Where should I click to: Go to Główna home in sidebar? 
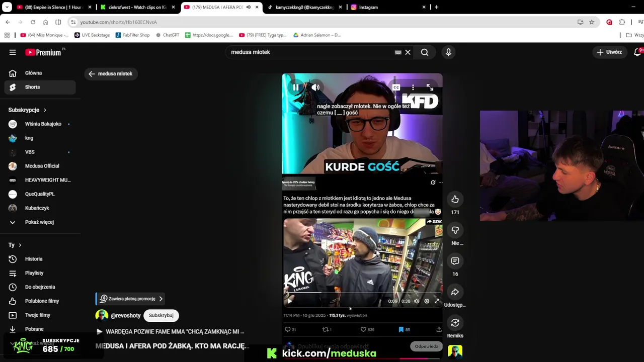click(x=40, y=73)
